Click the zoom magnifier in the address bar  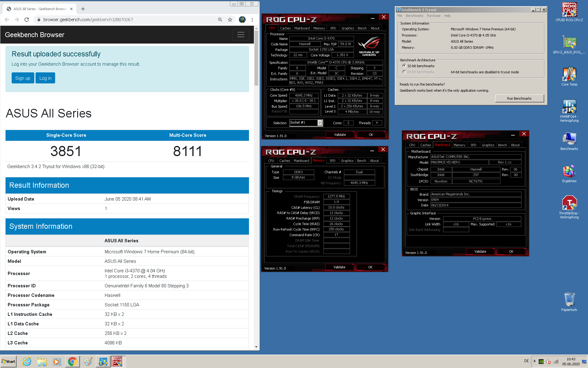[220, 20]
